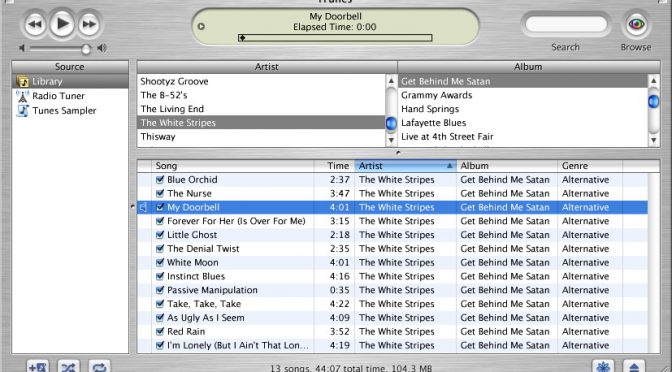Image resolution: width=672 pixels, height=372 pixels.
Task: Select album Hand Springs
Action: click(523, 108)
